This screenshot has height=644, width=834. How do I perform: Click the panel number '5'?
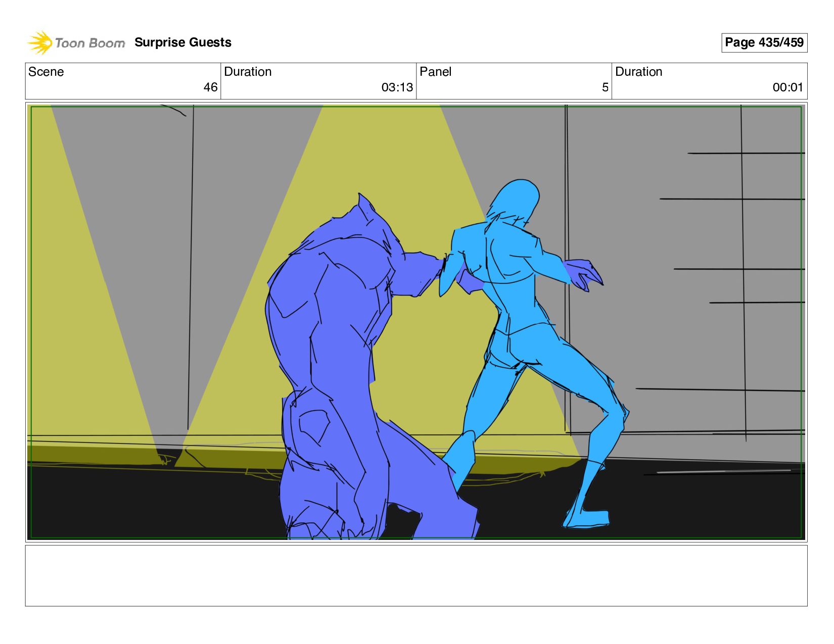605,87
